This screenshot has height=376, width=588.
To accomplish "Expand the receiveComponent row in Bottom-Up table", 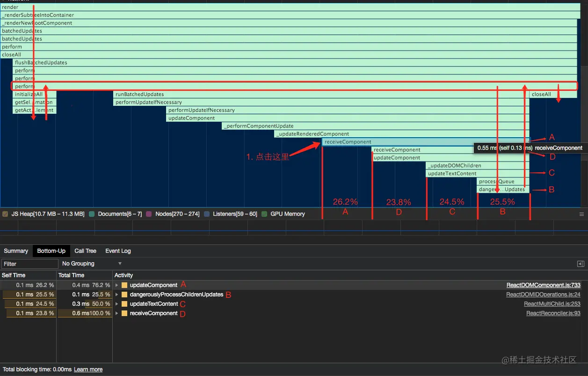I will point(116,313).
